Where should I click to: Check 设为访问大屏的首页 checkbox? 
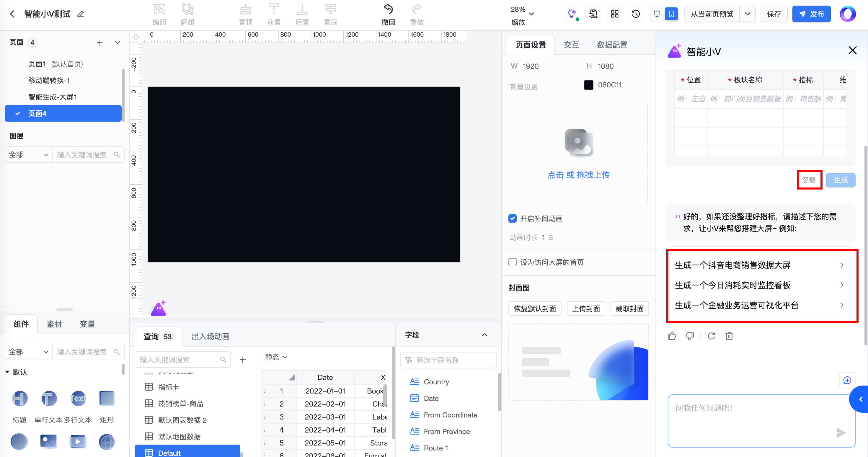coord(513,262)
